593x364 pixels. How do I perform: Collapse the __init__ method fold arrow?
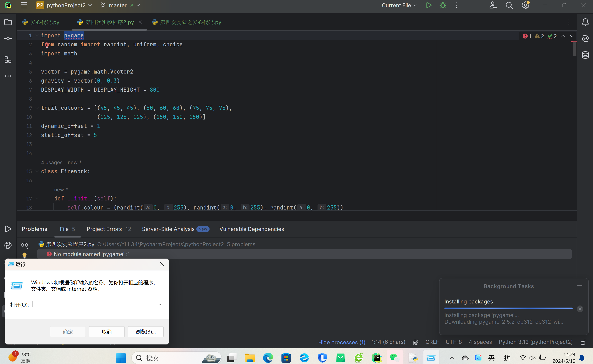pyautogui.click(x=37, y=199)
